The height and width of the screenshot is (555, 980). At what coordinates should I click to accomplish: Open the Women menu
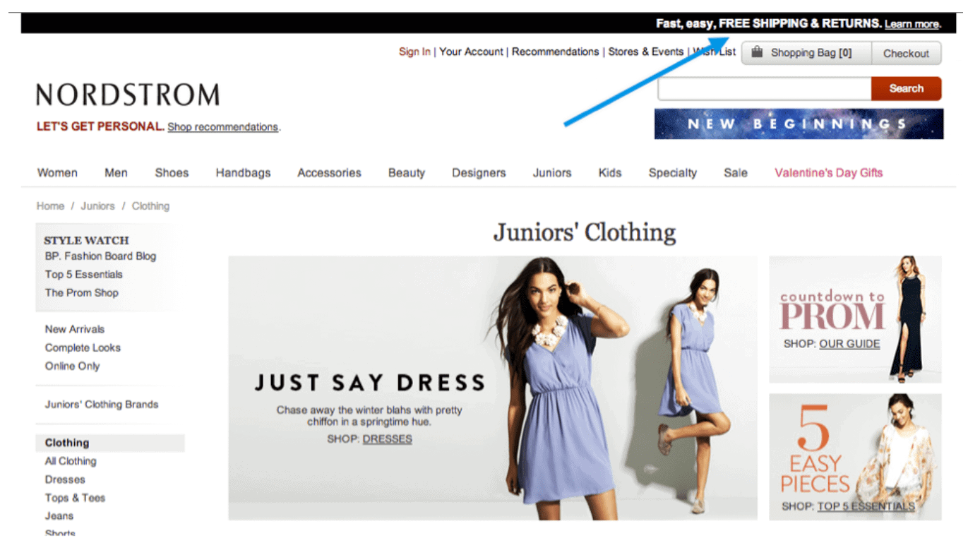click(57, 172)
